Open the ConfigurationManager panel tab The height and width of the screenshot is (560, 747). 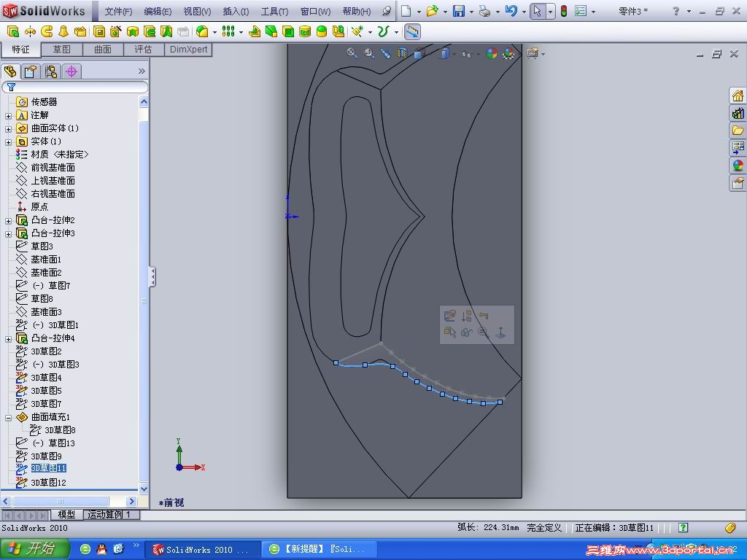tap(50, 71)
